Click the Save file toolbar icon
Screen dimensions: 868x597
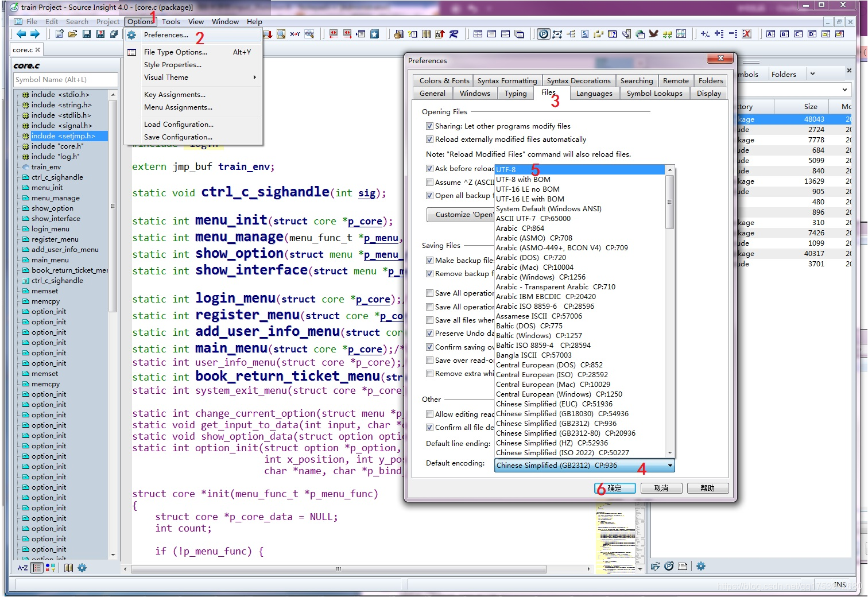point(87,34)
